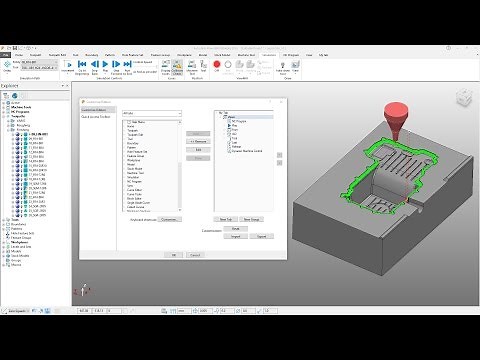The image size is (480, 360).
Task: Click the Step Forward simulation button
Action: point(116,67)
